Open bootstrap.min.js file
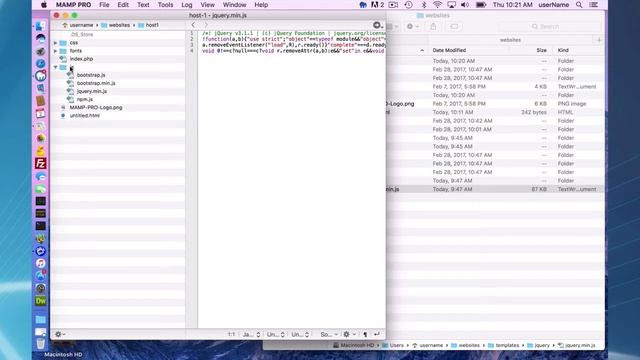 [x=96, y=83]
